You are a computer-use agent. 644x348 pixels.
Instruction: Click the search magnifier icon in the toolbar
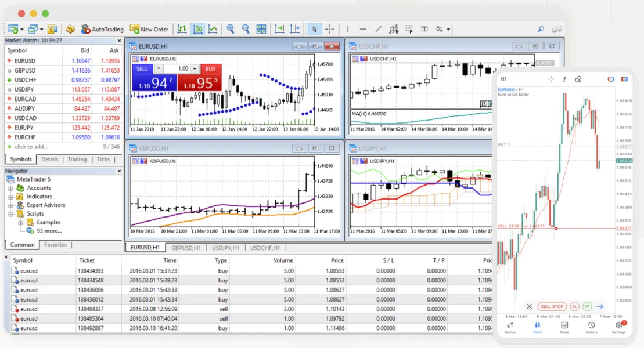pyautogui.click(x=541, y=29)
